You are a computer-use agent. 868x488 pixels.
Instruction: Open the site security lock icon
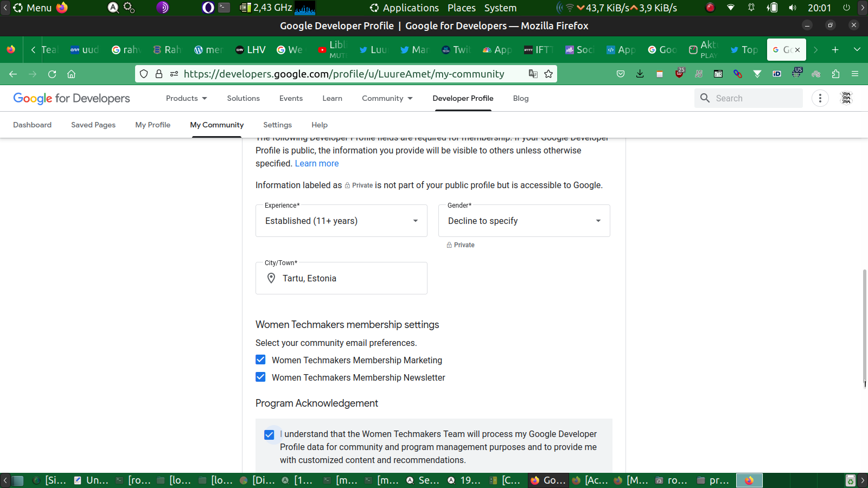tap(159, 74)
